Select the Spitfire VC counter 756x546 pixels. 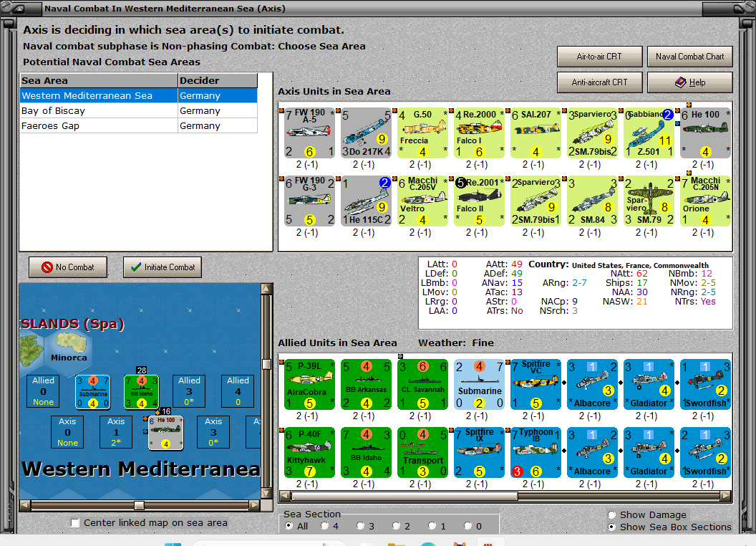[535, 385]
